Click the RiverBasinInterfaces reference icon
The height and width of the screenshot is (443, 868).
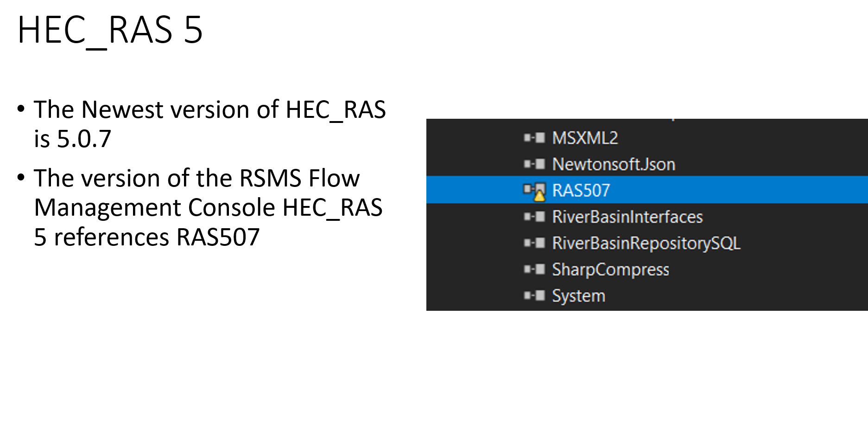pyautogui.click(x=534, y=217)
